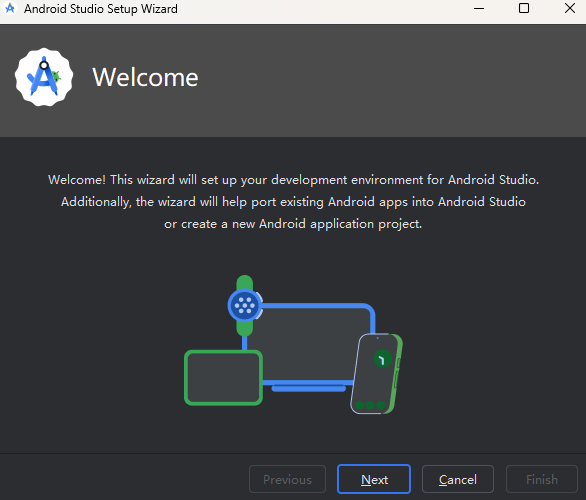Cancel the setup wizard

(x=458, y=479)
